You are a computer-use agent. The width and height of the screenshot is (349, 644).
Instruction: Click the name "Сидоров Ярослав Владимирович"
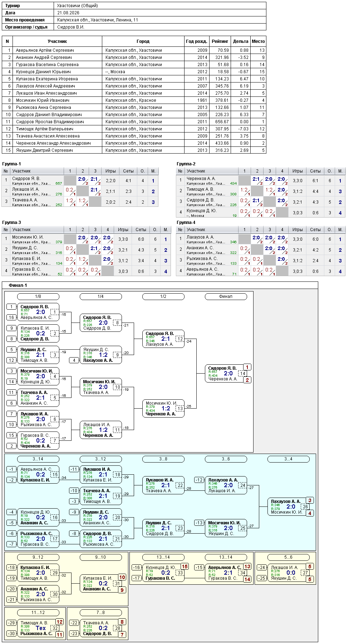50,122
